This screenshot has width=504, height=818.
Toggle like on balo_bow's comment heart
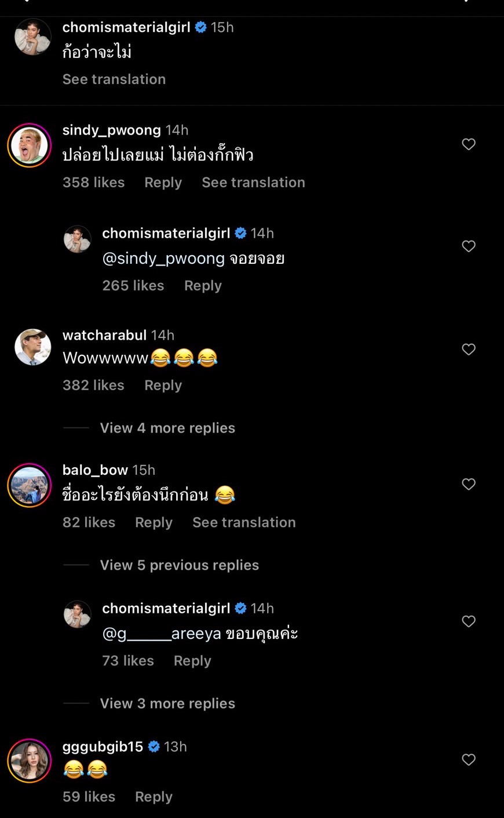coord(469,484)
